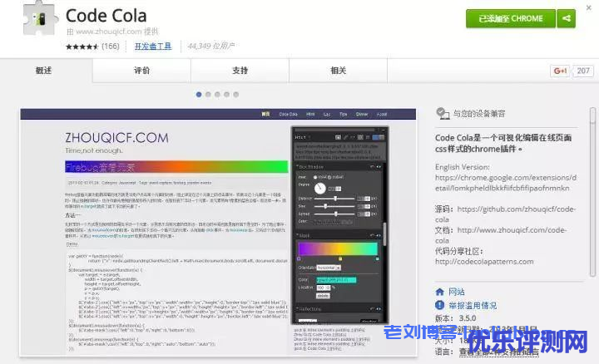Click the G+1 button
The height and width of the screenshot is (364, 599).
560,71
